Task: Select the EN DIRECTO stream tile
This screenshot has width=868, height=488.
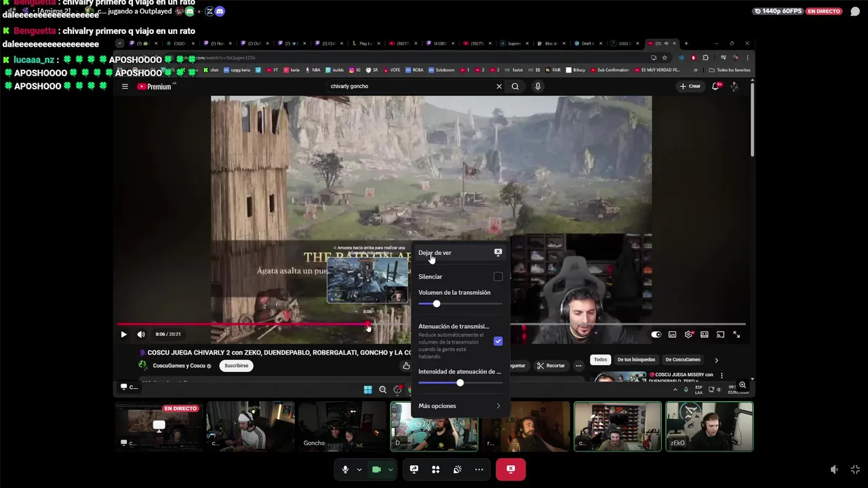Action: click(158, 426)
